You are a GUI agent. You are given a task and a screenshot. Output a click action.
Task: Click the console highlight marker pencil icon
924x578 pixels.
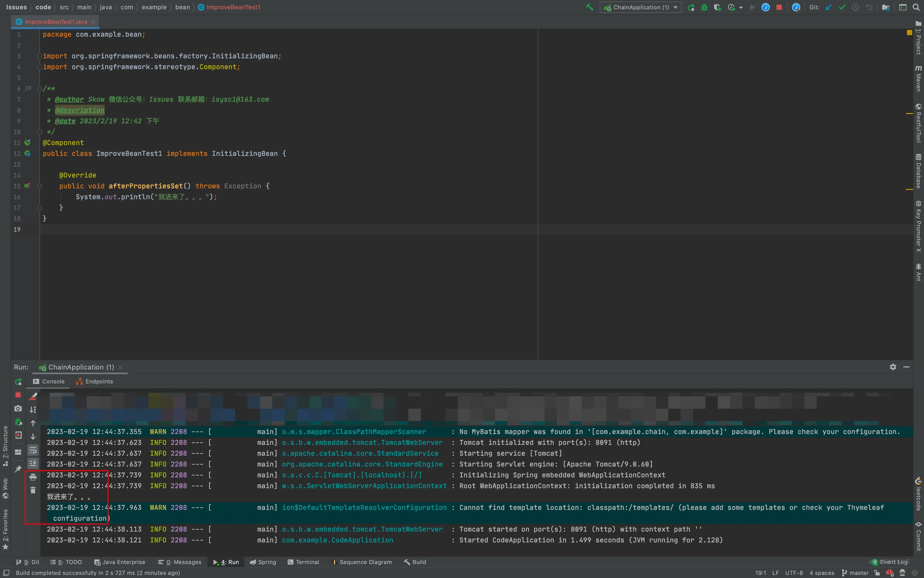click(x=33, y=396)
